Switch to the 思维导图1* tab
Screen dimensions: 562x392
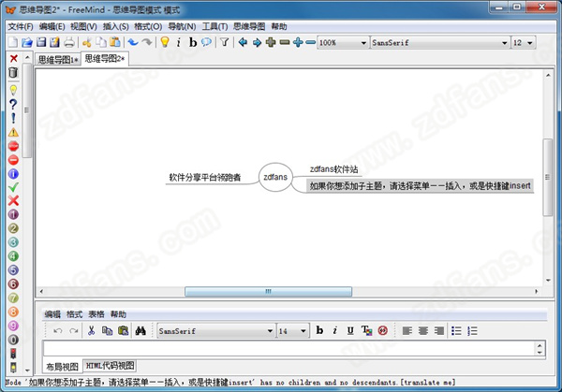(58, 60)
